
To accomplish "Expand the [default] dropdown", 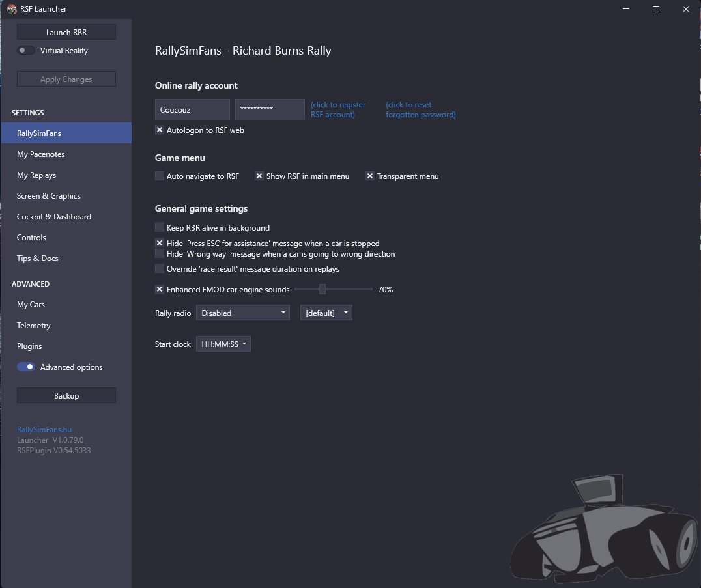I will 326,313.
